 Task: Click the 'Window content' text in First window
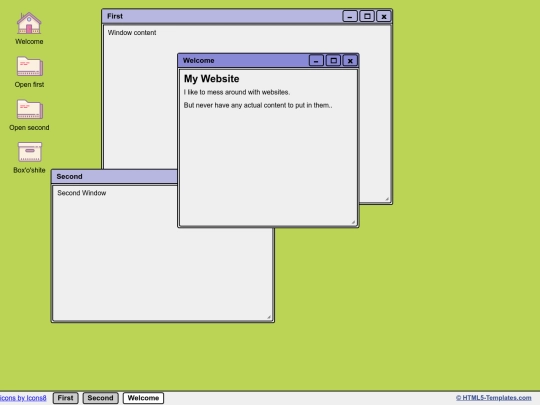pos(132,33)
